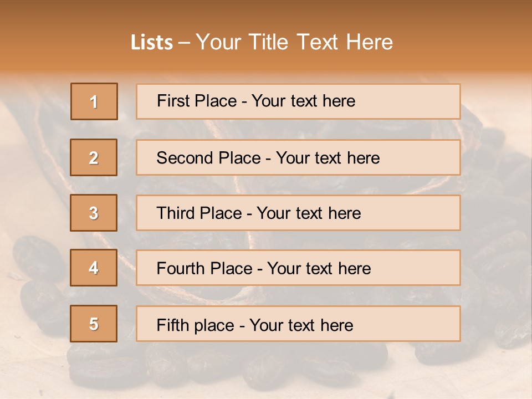Screen dimensions: 532x399
Task: Click 'Your Title Text Here' heading
Action: click(294, 42)
